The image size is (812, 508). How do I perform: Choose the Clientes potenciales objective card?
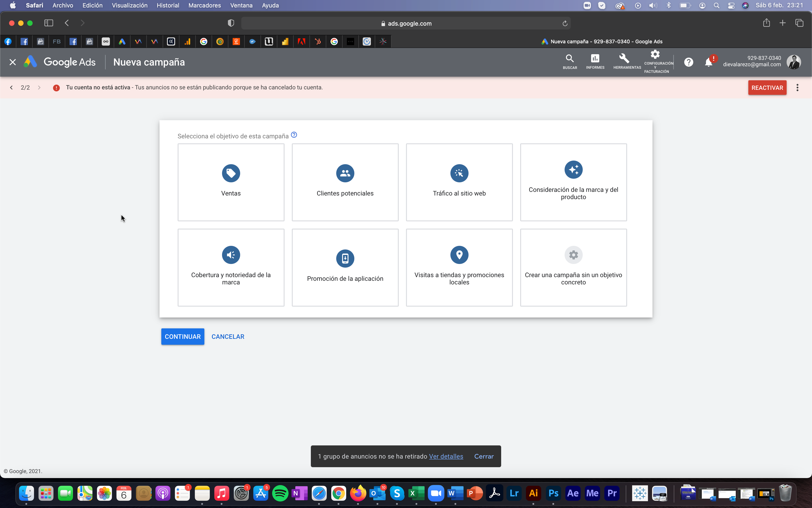[x=345, y=182]
